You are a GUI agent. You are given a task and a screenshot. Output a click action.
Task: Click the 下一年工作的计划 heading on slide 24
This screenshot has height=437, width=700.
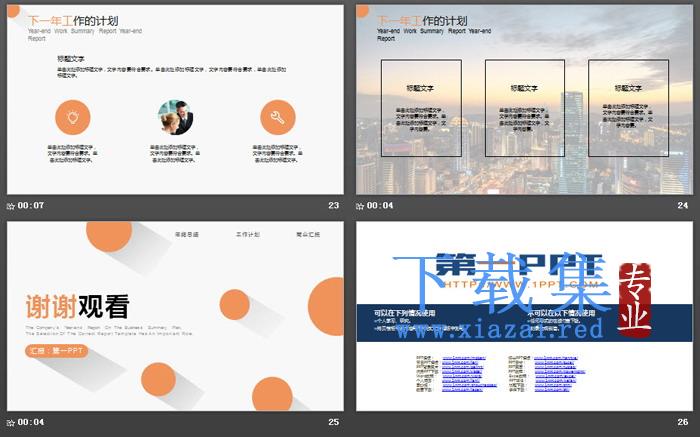422,21
